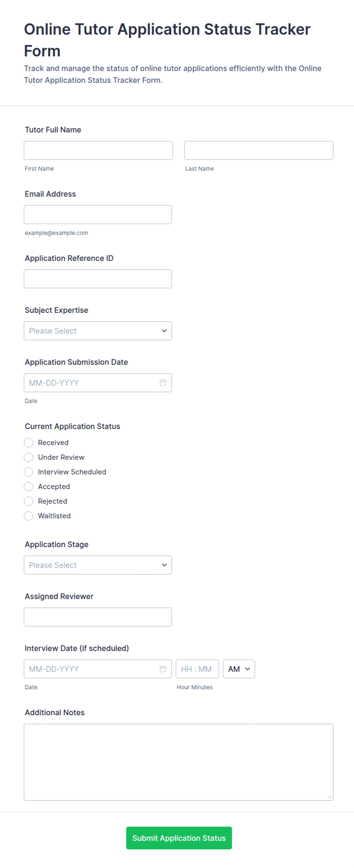Click inside the Additional Notes textarea
Image resolution: width=354 pixels, height=868 pixels.
click(179, 762)
